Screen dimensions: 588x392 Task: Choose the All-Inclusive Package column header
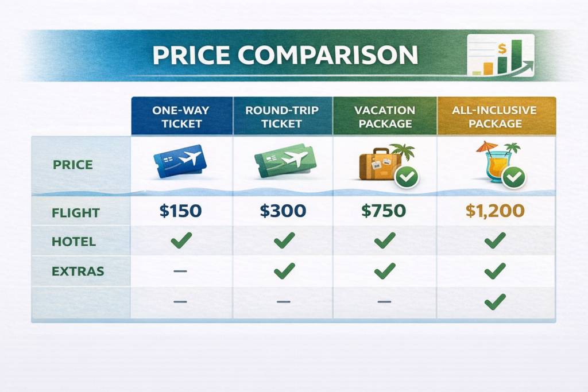(495, 117)
